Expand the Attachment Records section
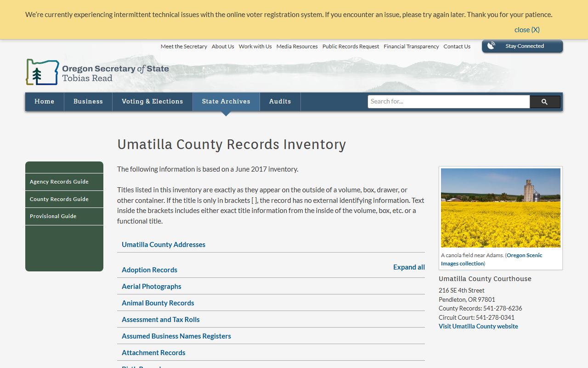The height and width of the screenshot is (368, 588). [x=153, y=353]
